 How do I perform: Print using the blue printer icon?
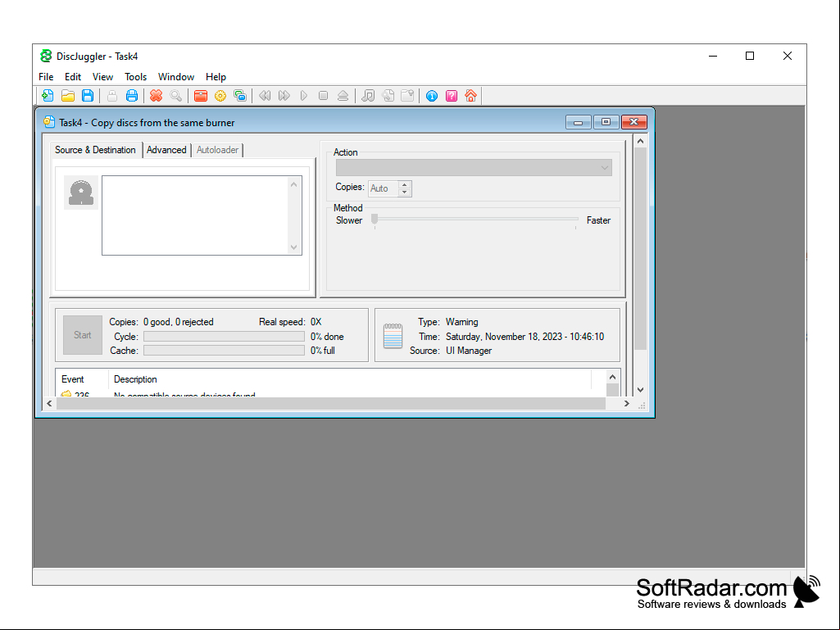pos(132,96)
